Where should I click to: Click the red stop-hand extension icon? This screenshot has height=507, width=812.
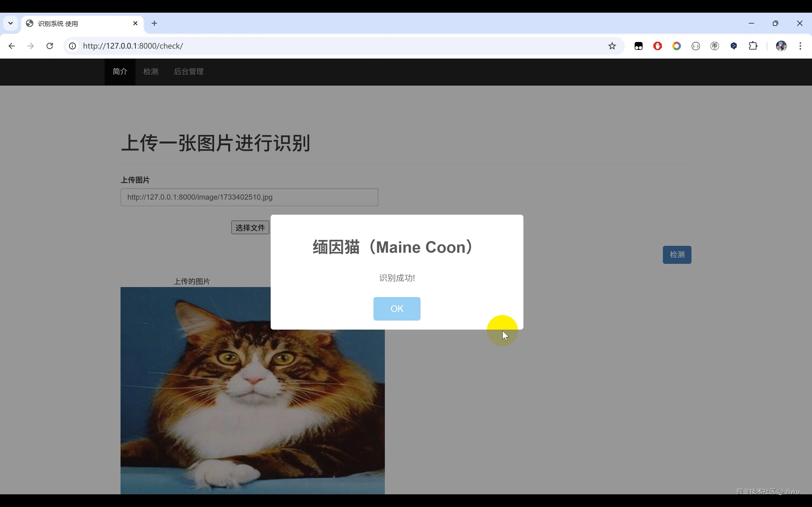tap(657, 46)
